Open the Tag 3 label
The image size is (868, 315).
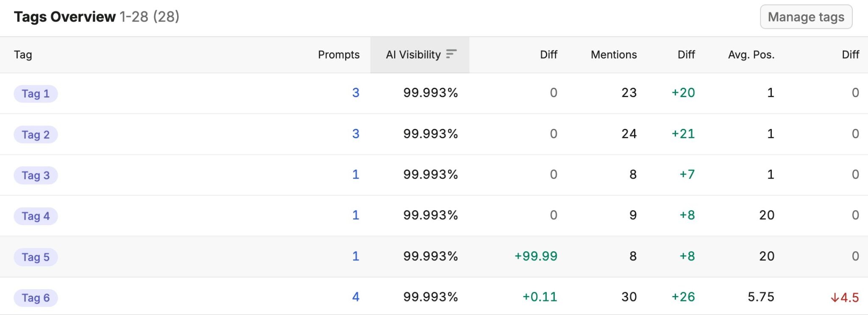coord(36,176)
